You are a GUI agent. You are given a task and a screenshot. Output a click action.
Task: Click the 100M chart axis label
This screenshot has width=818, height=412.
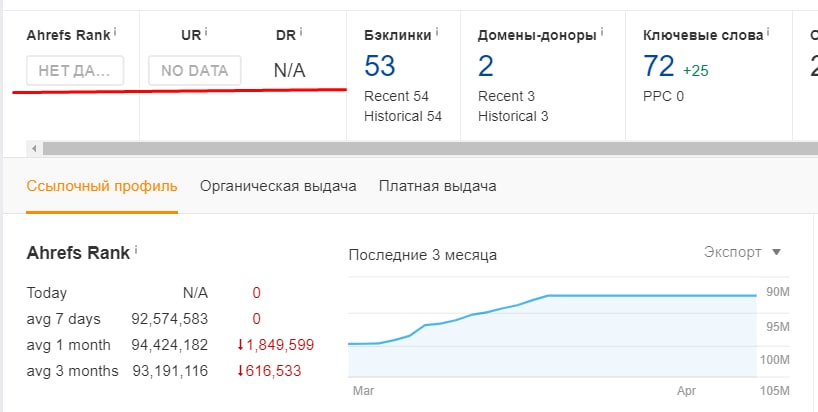click(x=775, y=360)
